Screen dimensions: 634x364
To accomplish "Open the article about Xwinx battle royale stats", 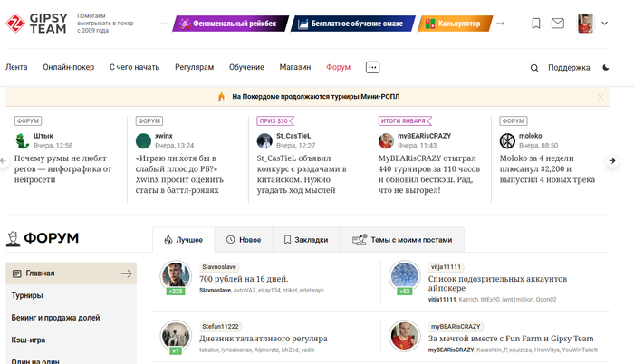I will pyautogui.click(x=179, y=174).
